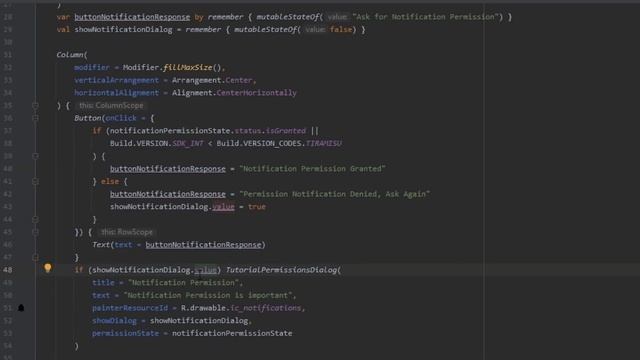Toggle the fold marker on the else line

click(x=36, y=181)
